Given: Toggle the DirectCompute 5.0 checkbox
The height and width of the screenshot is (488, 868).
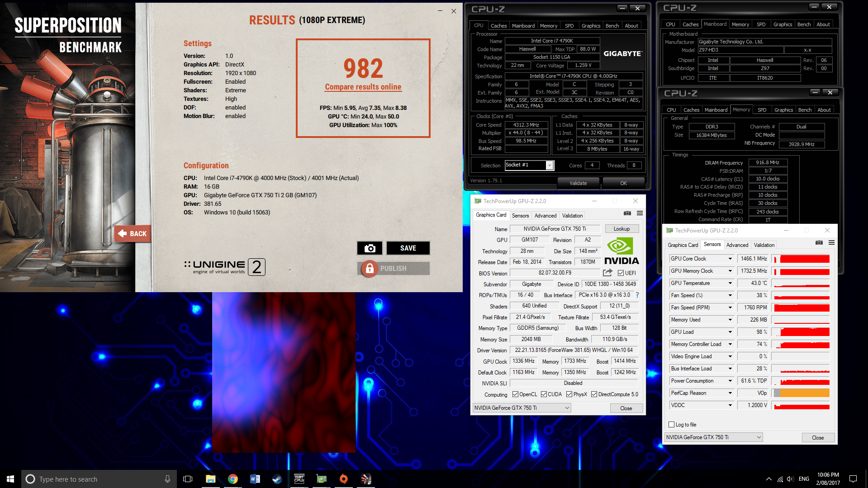Looking at the screenshot, I should (594, 394).
